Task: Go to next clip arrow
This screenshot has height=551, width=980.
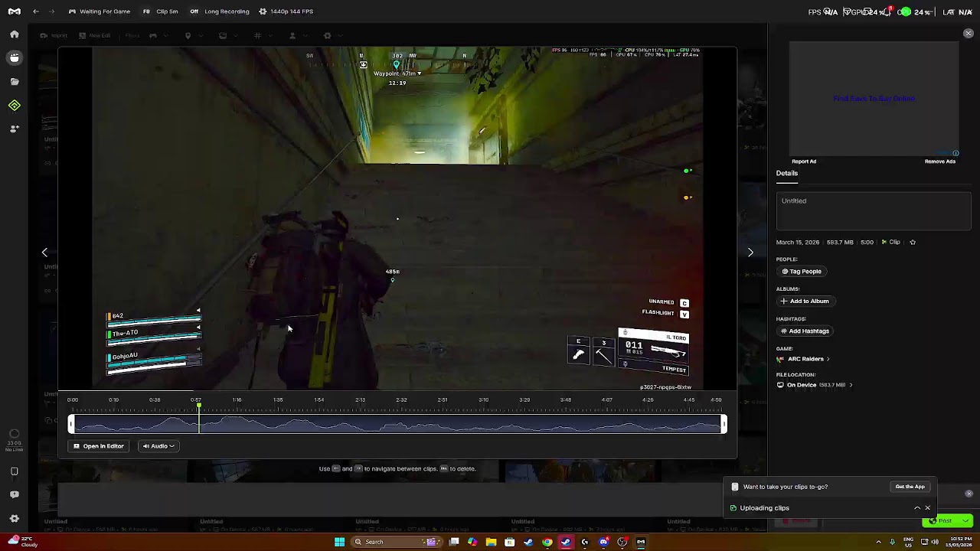Action: point(750,252)
